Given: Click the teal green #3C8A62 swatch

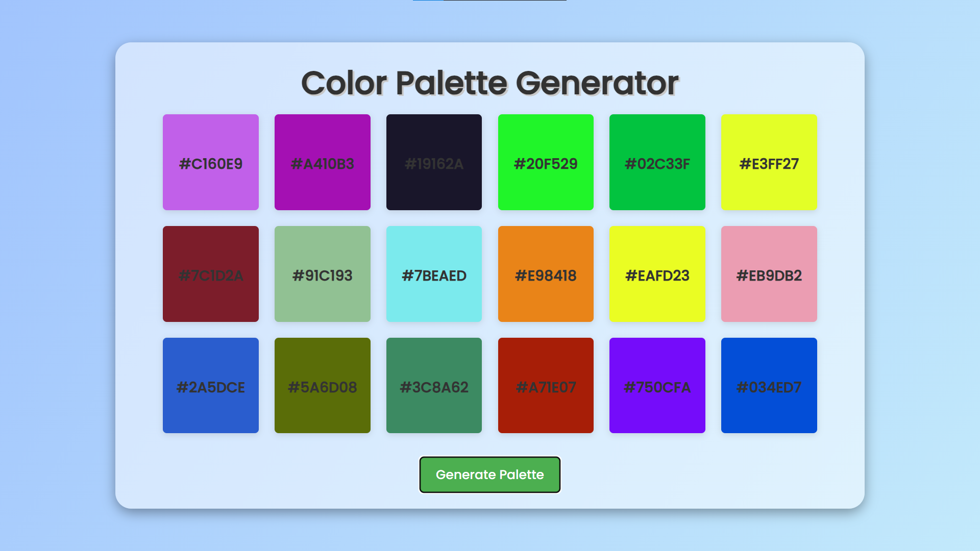Looking at the screenshot, I should 434,385.
